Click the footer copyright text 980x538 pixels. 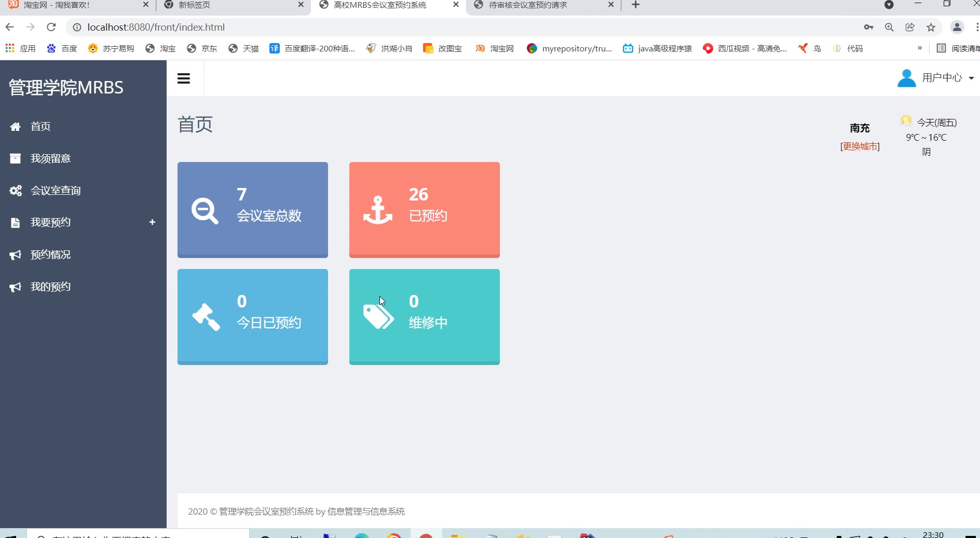click(x=296, y=512)
